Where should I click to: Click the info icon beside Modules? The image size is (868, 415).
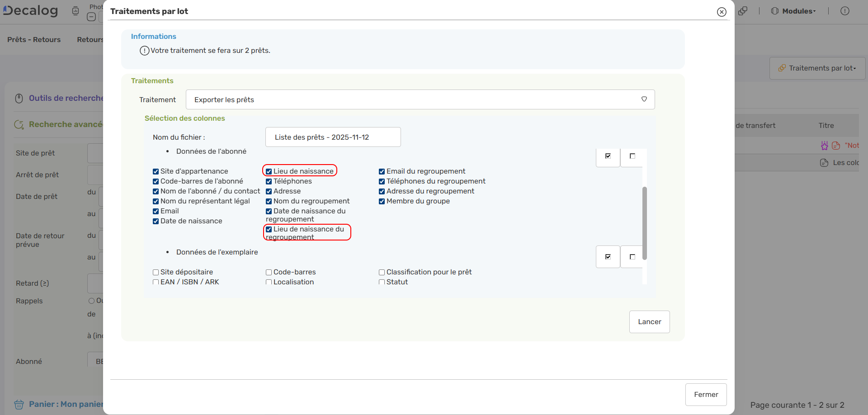pyautogui.click(x=844, y=11)
